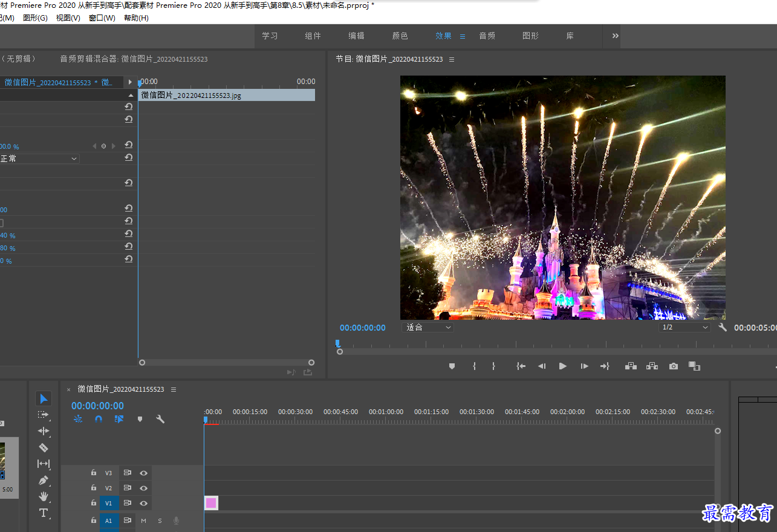
Task: Select the Pen tool
Action: 44,480
